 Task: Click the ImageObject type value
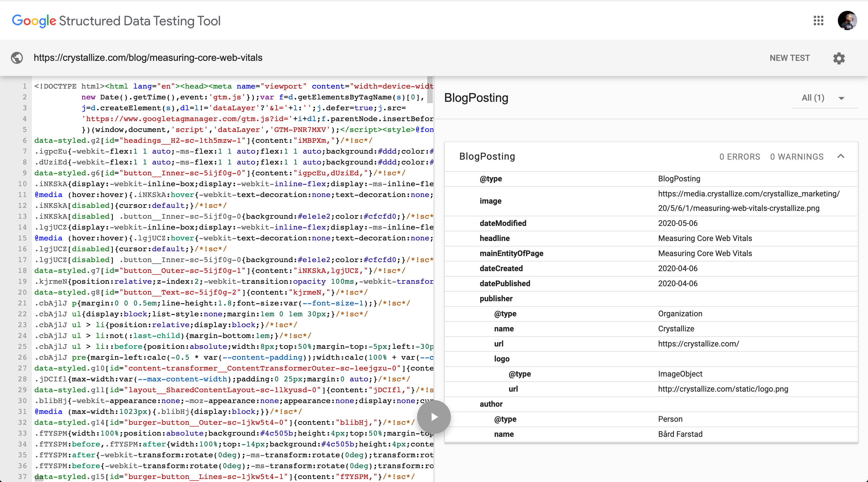680,374
